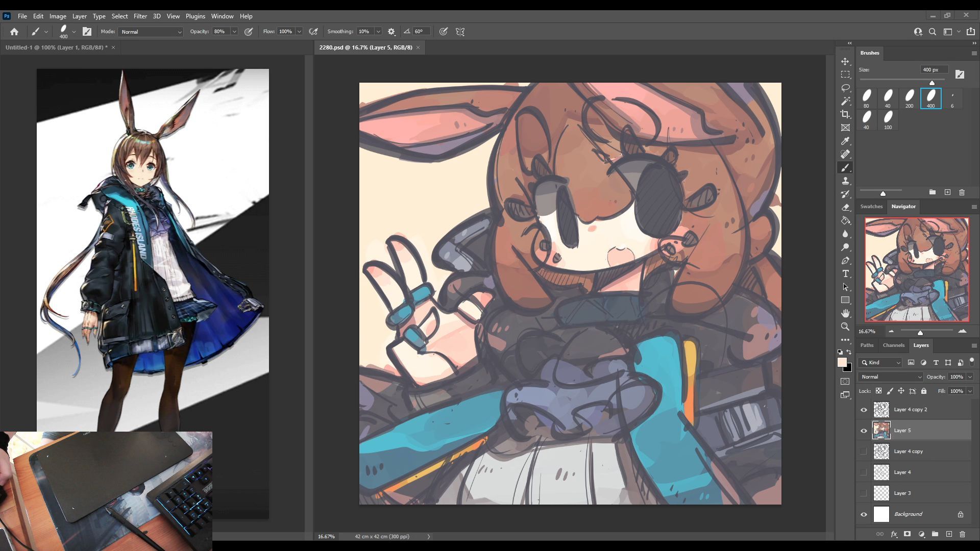Screen dimensions: 980x551
Task: Add a layer mask from Layers panel
Action: click(907, 534)
